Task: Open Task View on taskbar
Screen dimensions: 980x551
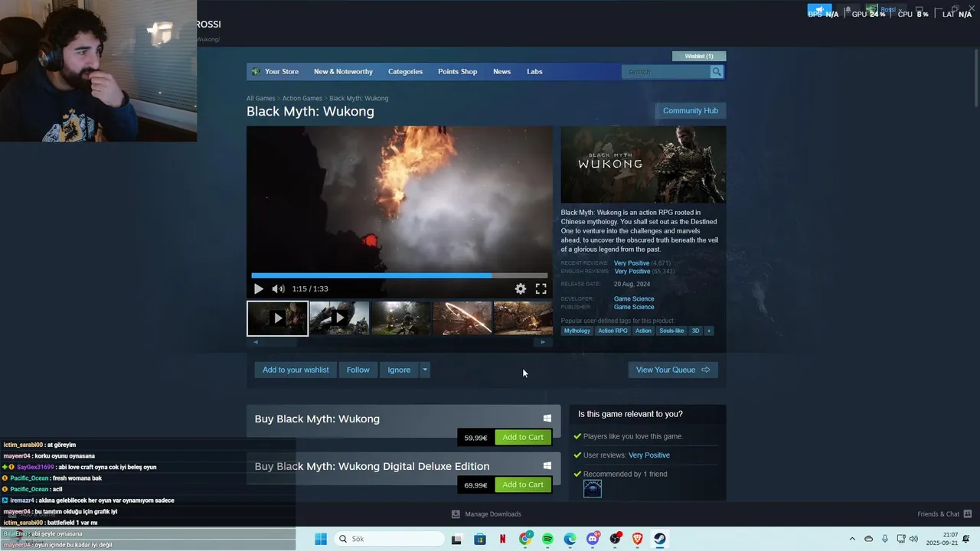Action: pos(456,539)
